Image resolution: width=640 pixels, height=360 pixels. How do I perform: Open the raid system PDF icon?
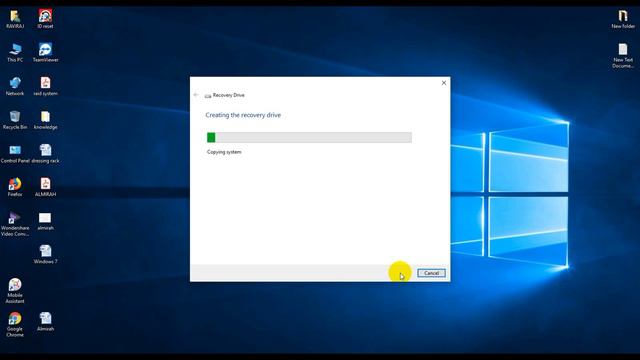(x=45, y=86)
